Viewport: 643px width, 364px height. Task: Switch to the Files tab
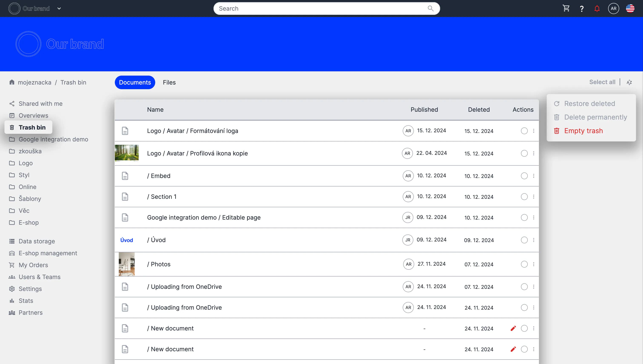[x=169, y=82]
